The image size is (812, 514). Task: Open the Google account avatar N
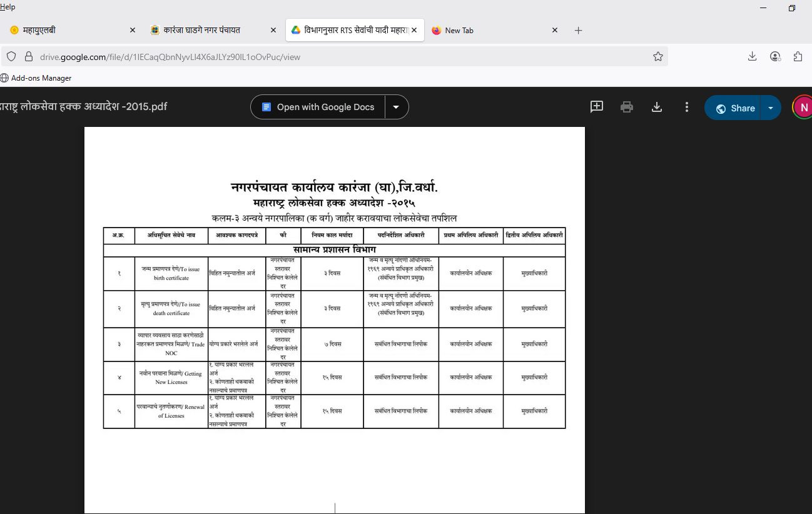tap(803, 108)
